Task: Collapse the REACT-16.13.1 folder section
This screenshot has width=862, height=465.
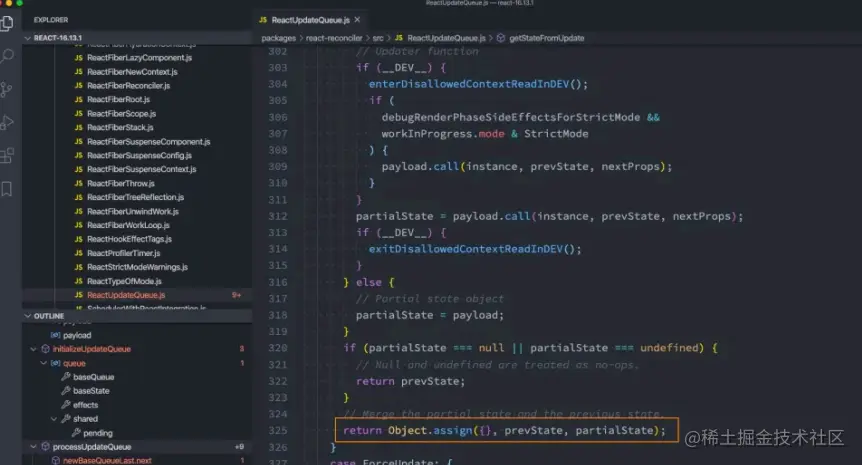Action: click(27, 38)
